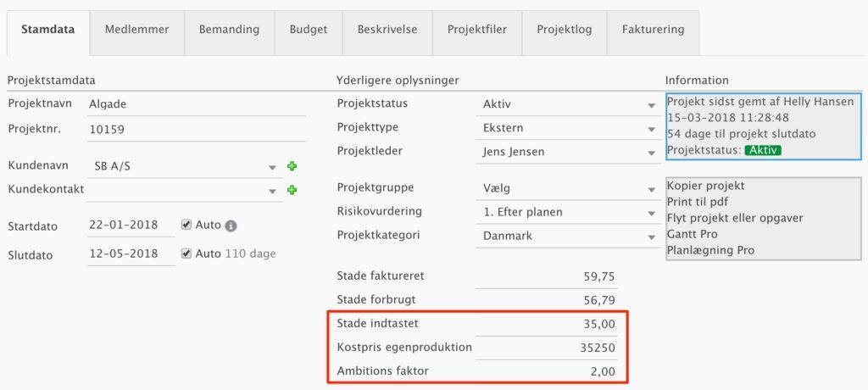
Task: Click Print til pdf link
Action: tap(699, 202)
